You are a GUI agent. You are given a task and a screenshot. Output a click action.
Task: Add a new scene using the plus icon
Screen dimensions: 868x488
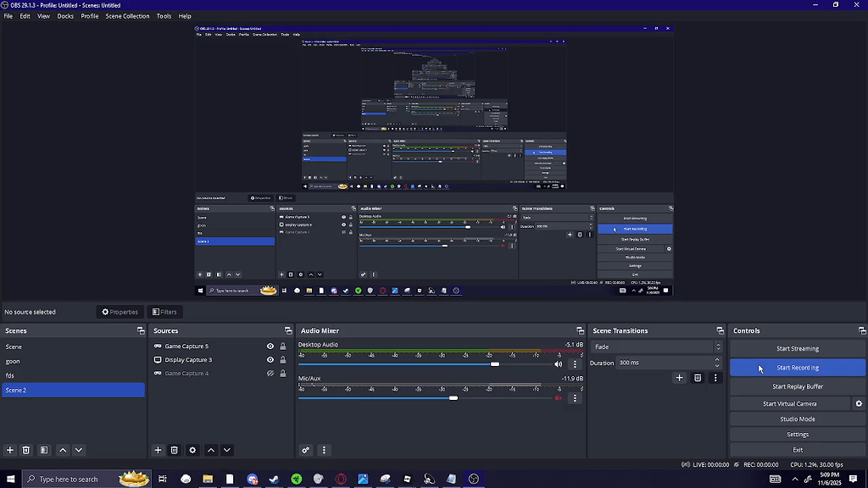tap(9, 450)
